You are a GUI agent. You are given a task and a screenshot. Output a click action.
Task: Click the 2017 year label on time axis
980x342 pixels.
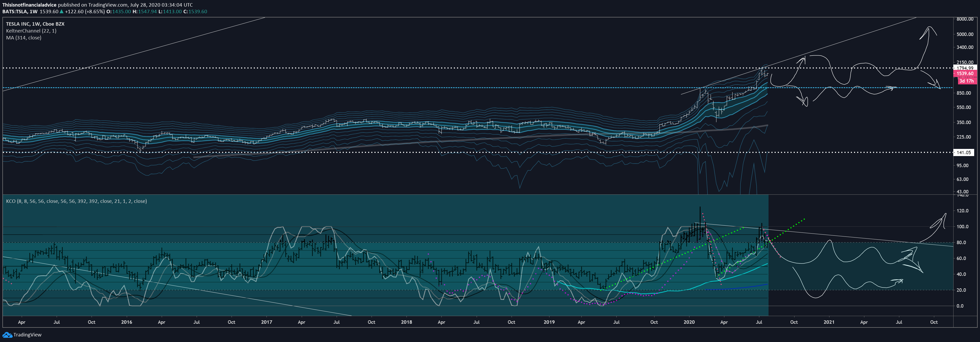(266, 322)
